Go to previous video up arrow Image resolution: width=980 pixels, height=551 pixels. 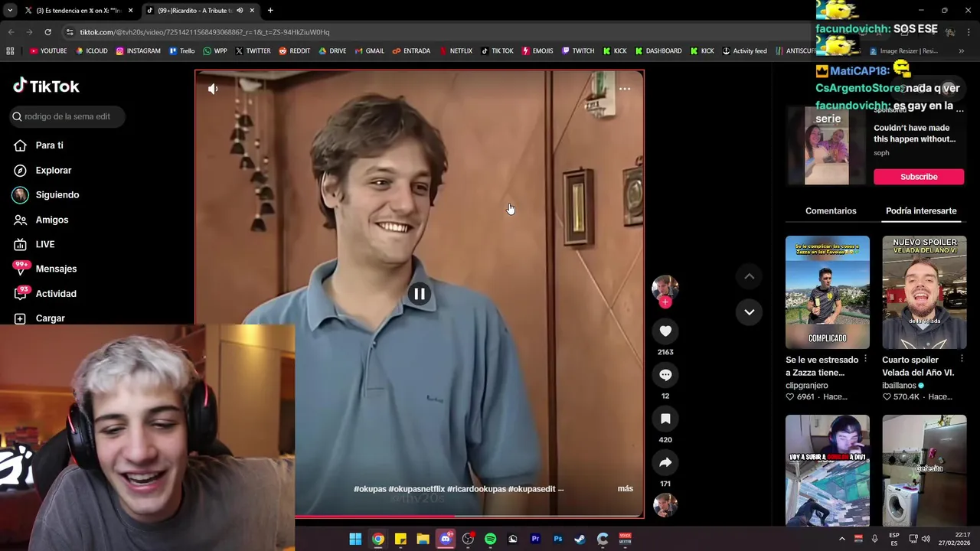pyautogui.click(x=750, y=276)
